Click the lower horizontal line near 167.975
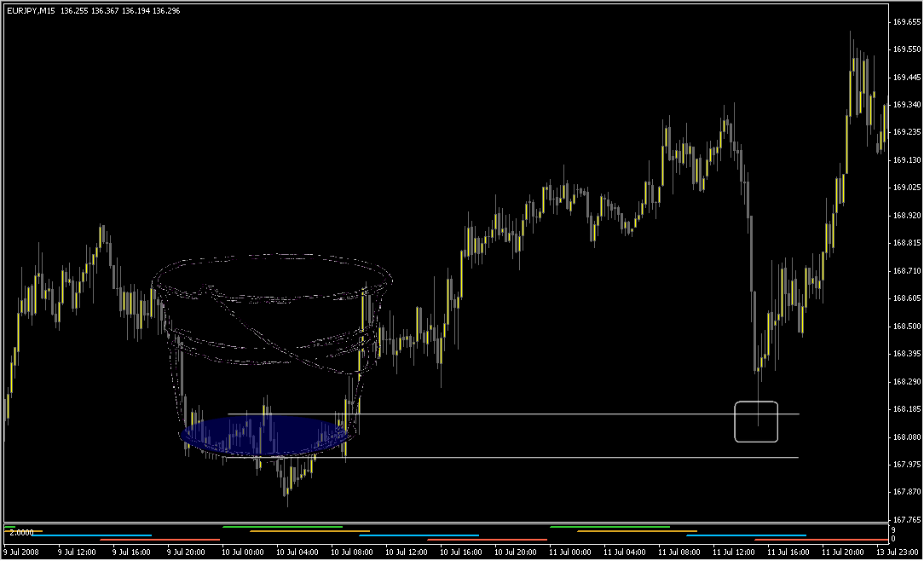Screen dimensions: 924x561 pos(554,458)
